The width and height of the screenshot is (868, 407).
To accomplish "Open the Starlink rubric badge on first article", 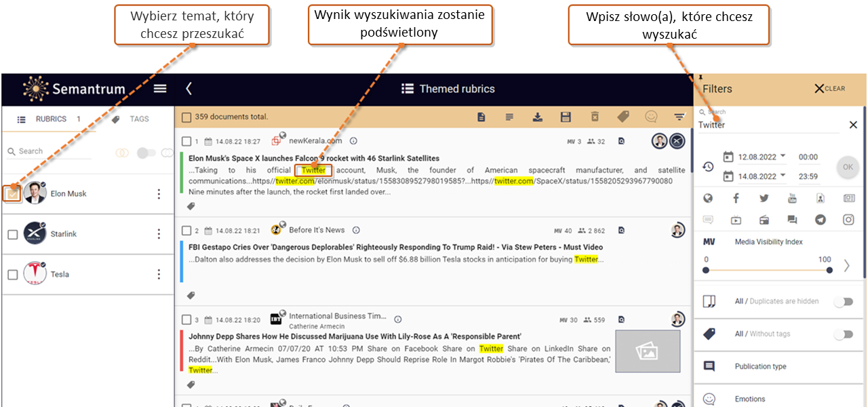I will coord(677,141).
